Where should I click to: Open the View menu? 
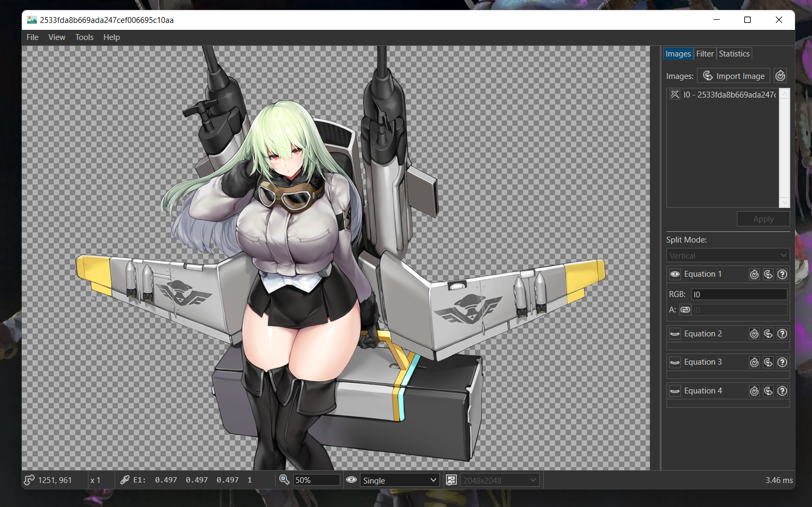[x=57, y=37]
